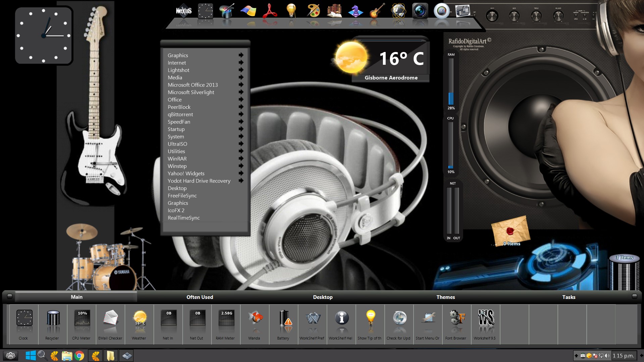Expand the Utilities submenu arrow

coord(241,151)
